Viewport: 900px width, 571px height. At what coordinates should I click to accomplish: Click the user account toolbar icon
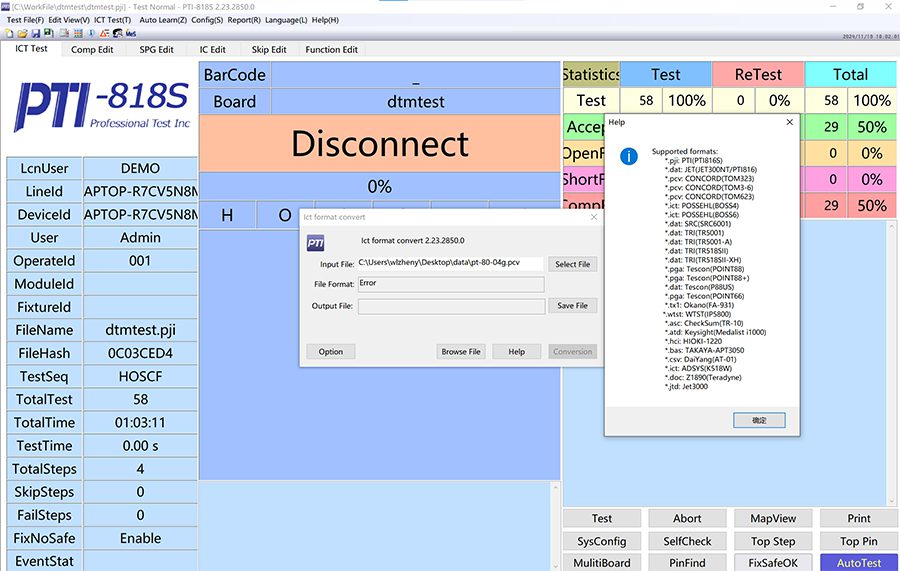(118, 34)
